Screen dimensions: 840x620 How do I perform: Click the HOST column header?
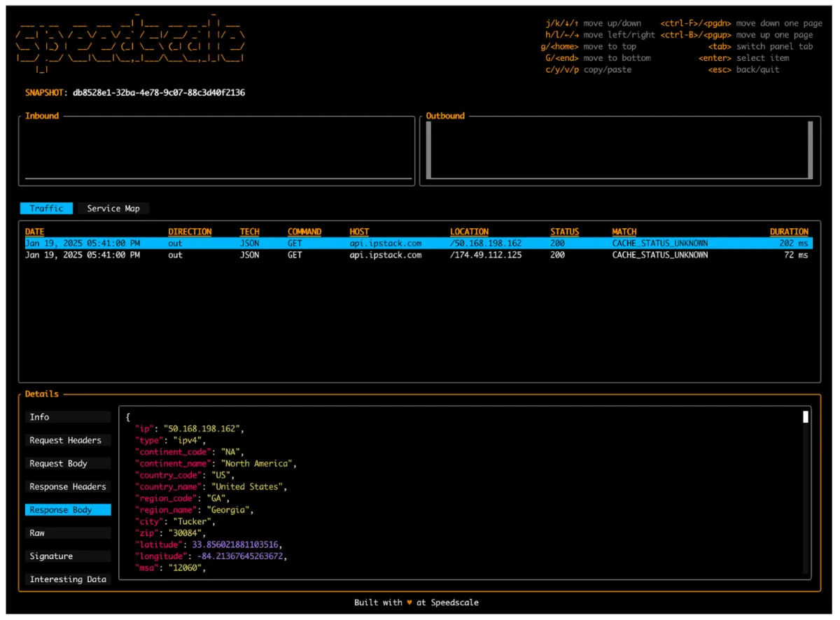[x=358, y=231]
